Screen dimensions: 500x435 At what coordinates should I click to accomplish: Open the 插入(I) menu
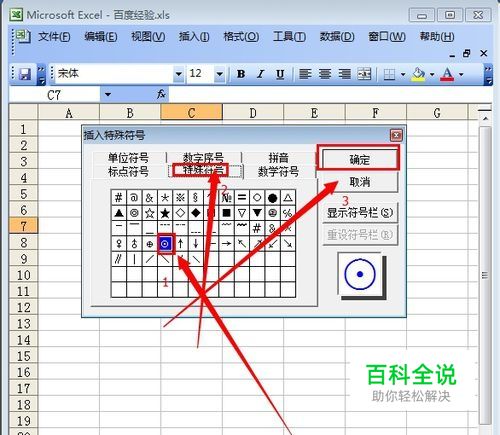tap(194, 36)
